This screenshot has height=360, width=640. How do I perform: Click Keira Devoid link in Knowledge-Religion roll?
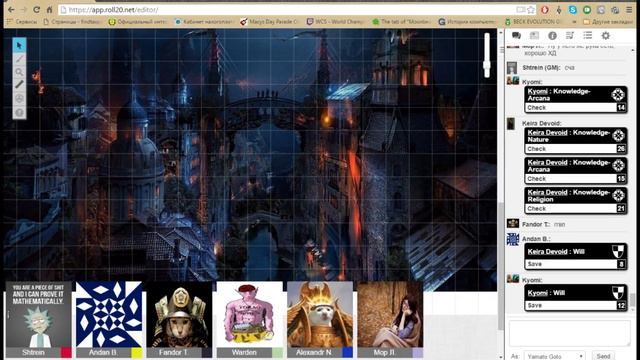pos(547,192)
